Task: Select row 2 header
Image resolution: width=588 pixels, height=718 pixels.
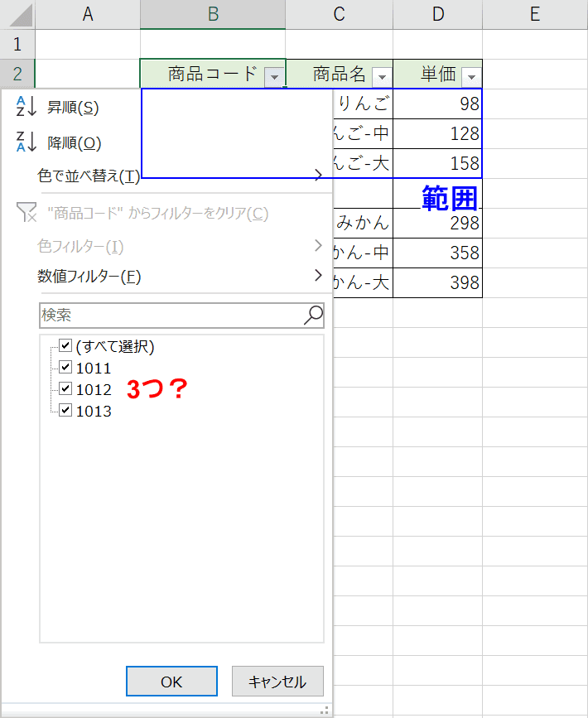Action: pos(17,74)
